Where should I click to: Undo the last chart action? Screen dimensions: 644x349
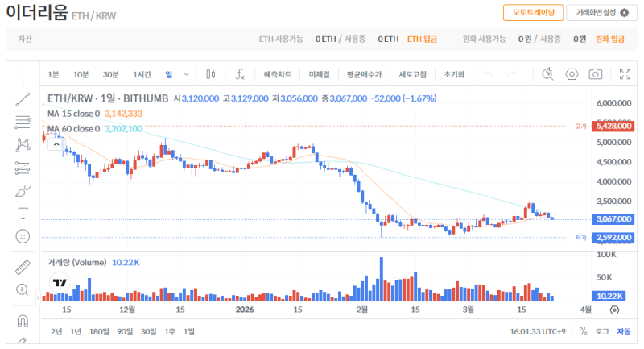488,74
